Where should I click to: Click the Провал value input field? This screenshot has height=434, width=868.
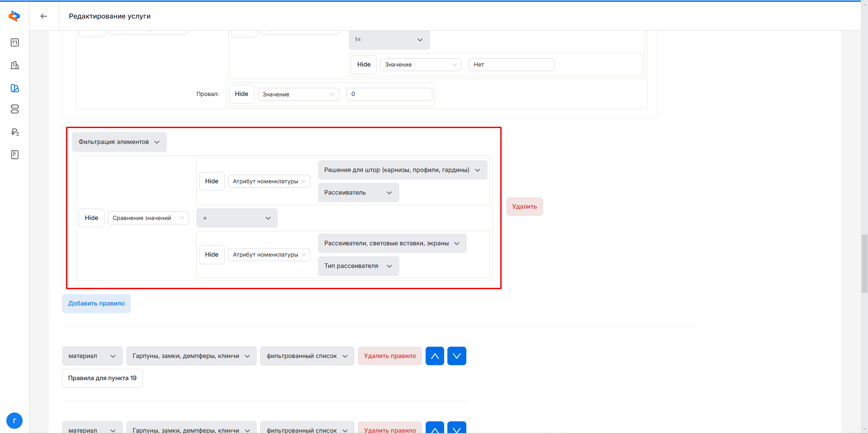[x=389, y=94]
